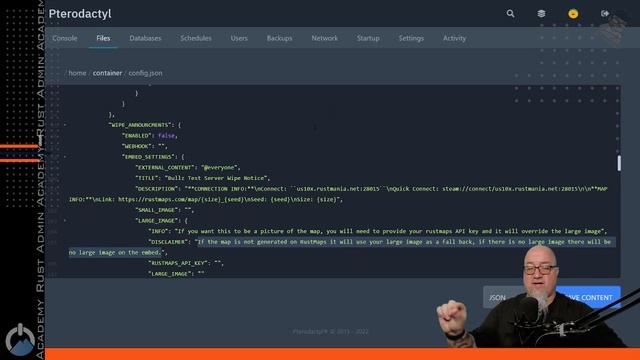This screenshot has width=640, height=360.
Task: Click the "INFO" rustmaps API key line
Action: click(x=378, y=231)
